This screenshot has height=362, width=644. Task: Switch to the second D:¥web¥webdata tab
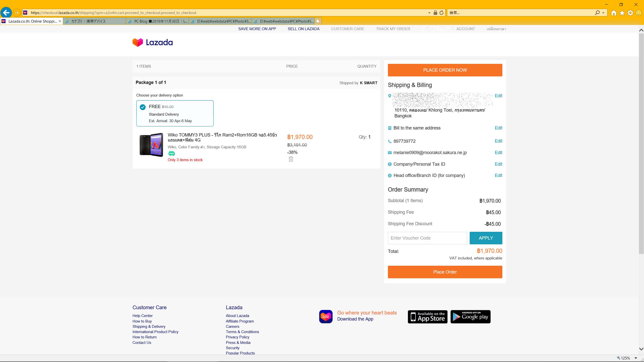(x=283, y=21)
